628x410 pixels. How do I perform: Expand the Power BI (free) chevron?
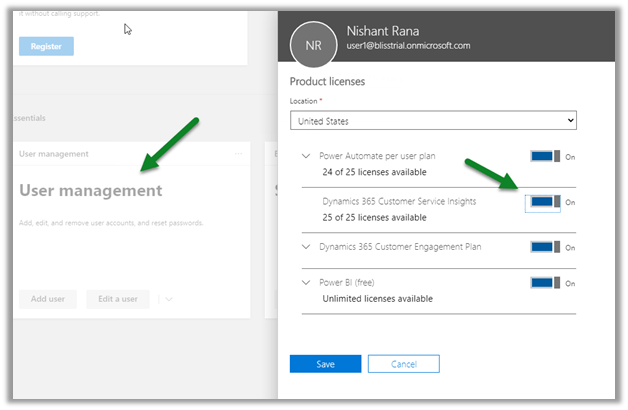coord(305,283)
